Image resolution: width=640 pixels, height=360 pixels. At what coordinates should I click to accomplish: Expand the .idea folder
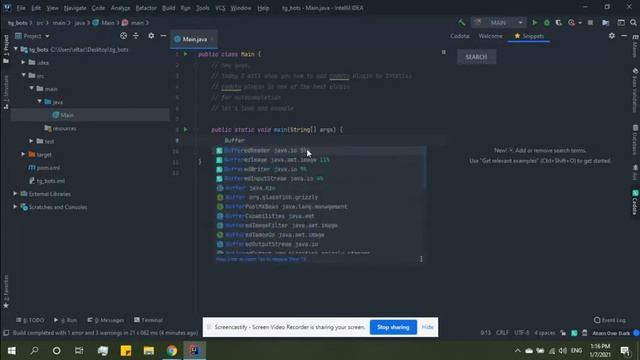(23, 62)
